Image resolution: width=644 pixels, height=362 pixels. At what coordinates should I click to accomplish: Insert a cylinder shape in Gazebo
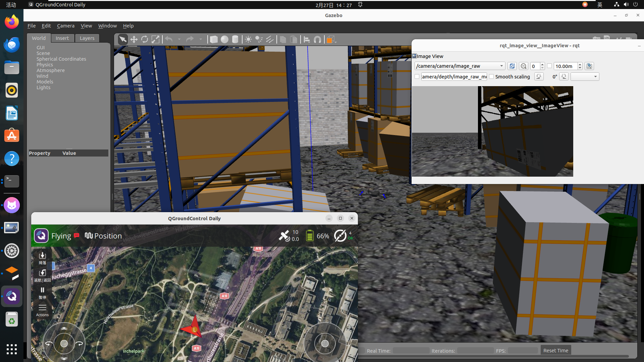235,40
